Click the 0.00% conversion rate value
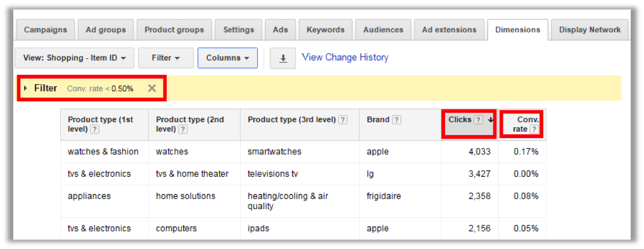Screen dimensions: 644x249 pyautogui.click(x=526, y=174)
